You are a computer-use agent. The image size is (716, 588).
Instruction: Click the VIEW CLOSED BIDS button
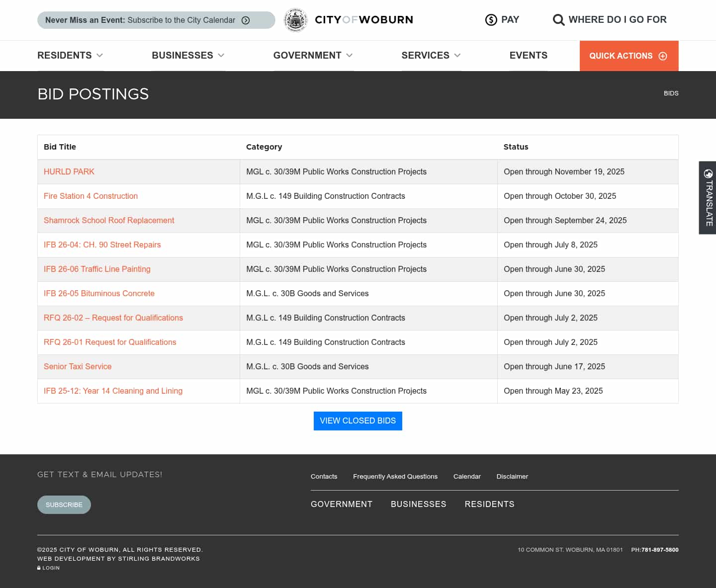pos(358,420)
